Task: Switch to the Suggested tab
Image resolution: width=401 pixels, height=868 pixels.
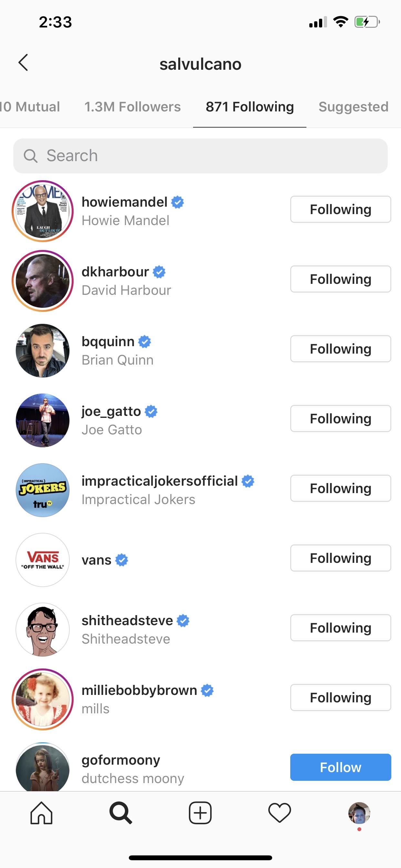Action: tap(353, 107)
